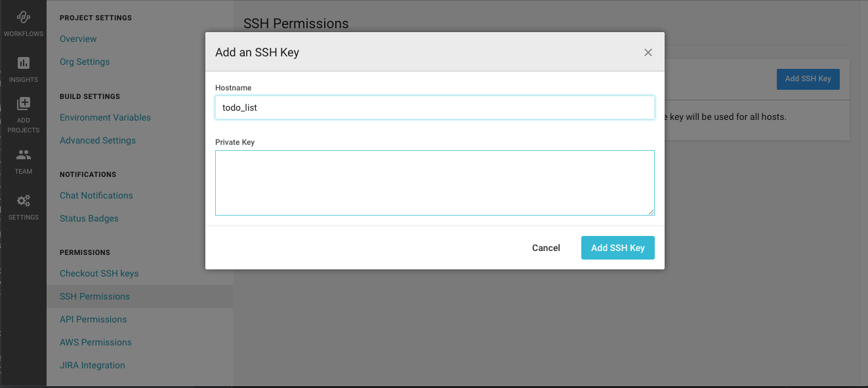Screen dimensions: 868x388
Task: Open the JIRA Integration page
Action: pyautogui.click(x=92, y=364)
